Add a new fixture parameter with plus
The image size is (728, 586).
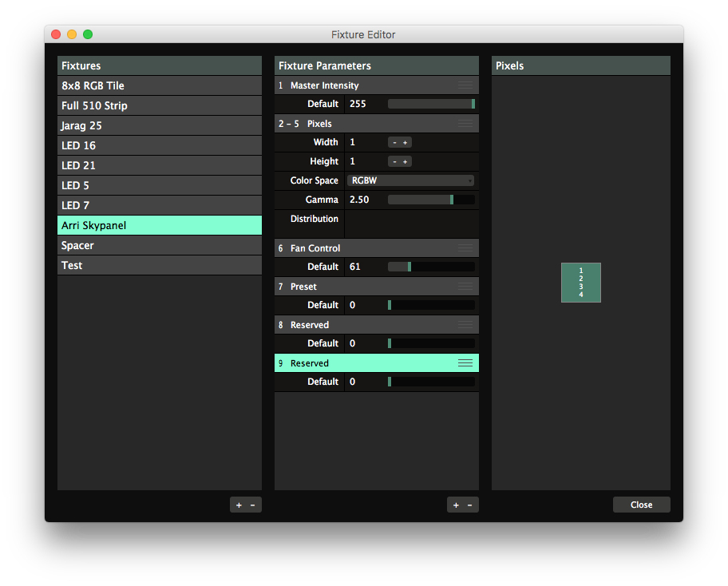(x=456, y=505)
